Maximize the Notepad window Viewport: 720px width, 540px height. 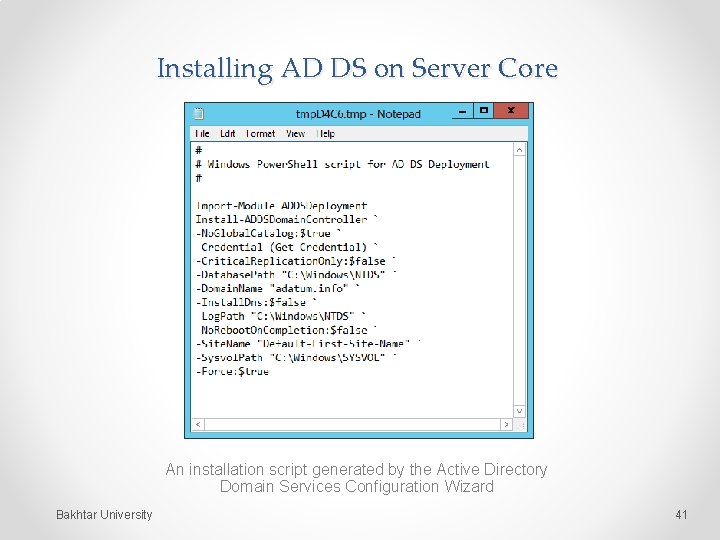click(484, 111)
